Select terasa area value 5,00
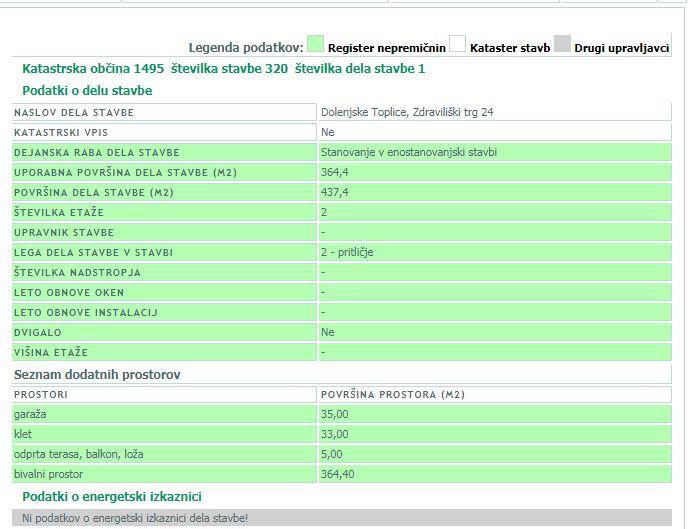Image resolution: width=688 pixels, height=529 pixels. pyautogui.click(x=331, y=454)
